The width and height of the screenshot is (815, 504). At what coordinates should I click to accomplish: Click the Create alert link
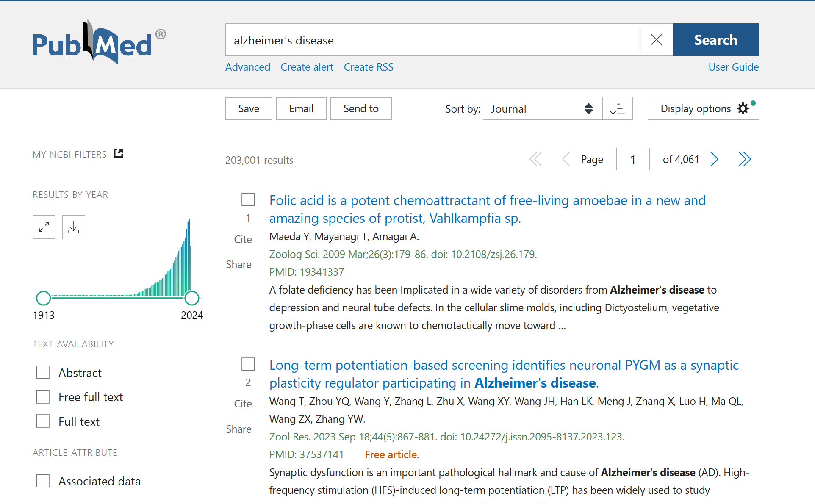(x=307, y=66)
